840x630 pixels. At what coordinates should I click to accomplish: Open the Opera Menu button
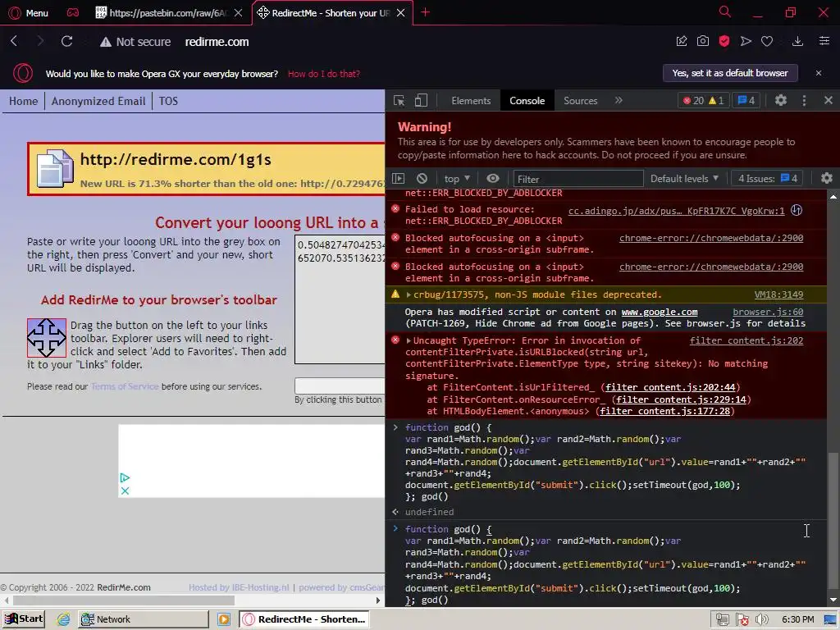tap(29, 12)
